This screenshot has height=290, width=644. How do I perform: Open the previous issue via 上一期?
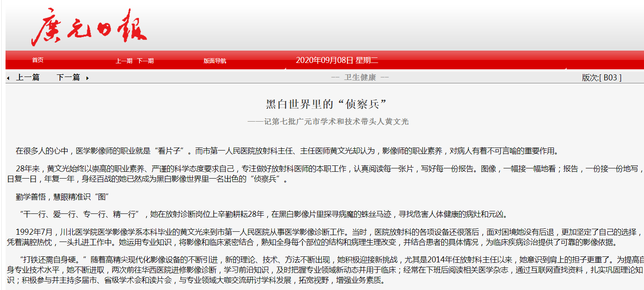point(124,61)
